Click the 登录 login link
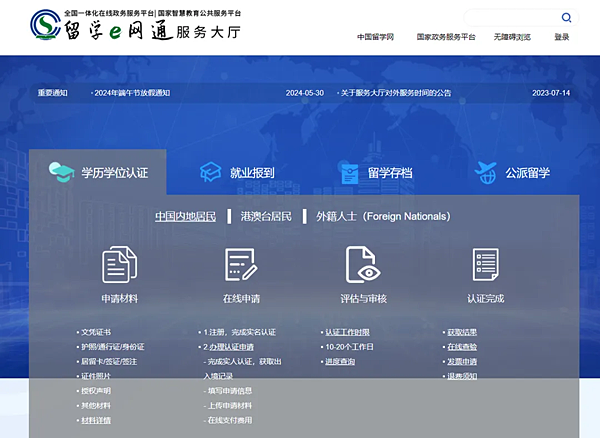Viewport: 600px width, 438px height. pyautogui.click(x=562, y=37)
